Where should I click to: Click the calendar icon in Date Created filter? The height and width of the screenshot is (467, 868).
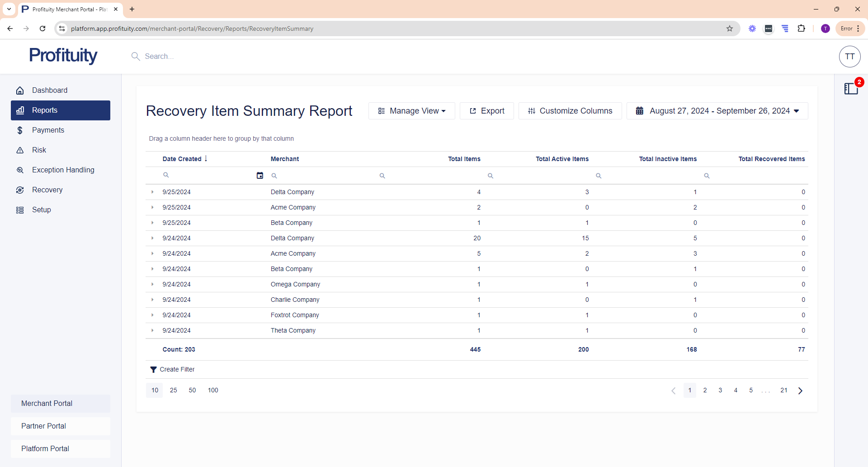(x=260, y=176)
